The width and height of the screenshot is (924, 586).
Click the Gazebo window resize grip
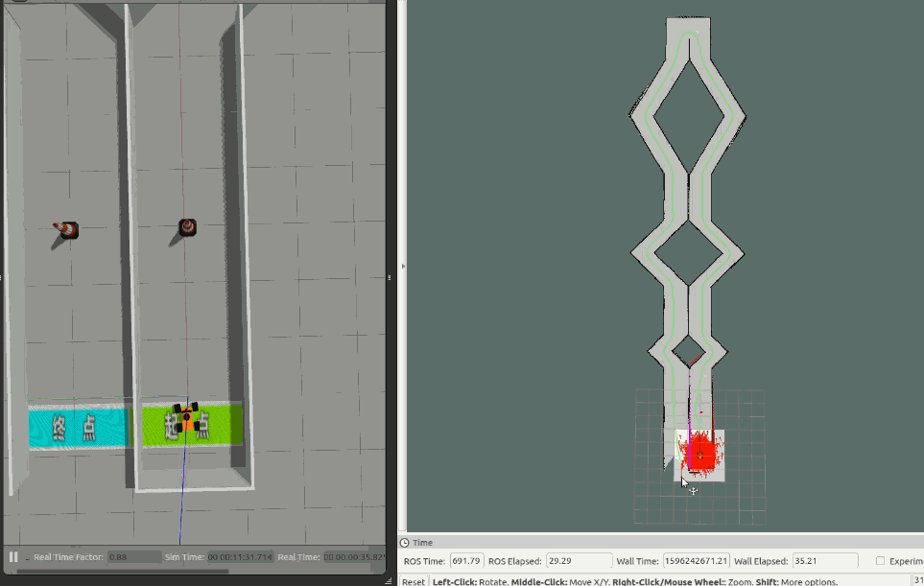tap(389, 581)
